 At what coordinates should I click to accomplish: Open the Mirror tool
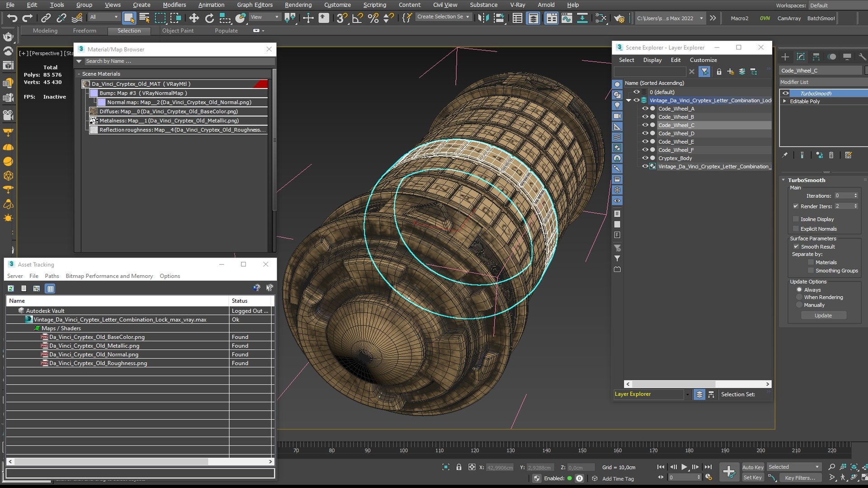pyautogui.click(x=483, y=18)
